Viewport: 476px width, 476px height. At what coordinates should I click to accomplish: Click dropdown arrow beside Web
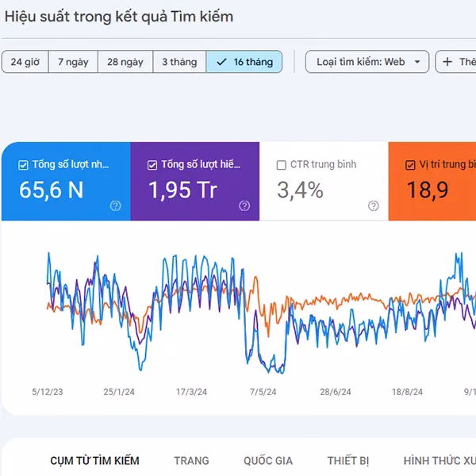[417, 62]
